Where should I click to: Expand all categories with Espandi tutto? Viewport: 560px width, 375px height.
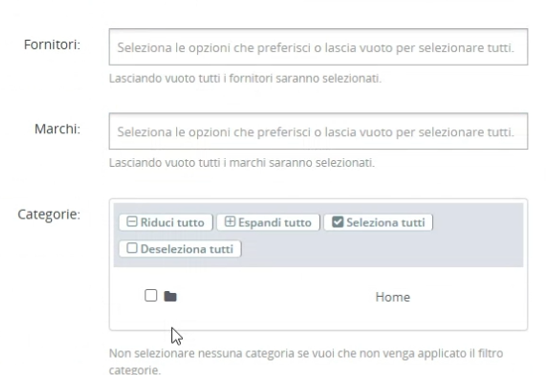268,222
